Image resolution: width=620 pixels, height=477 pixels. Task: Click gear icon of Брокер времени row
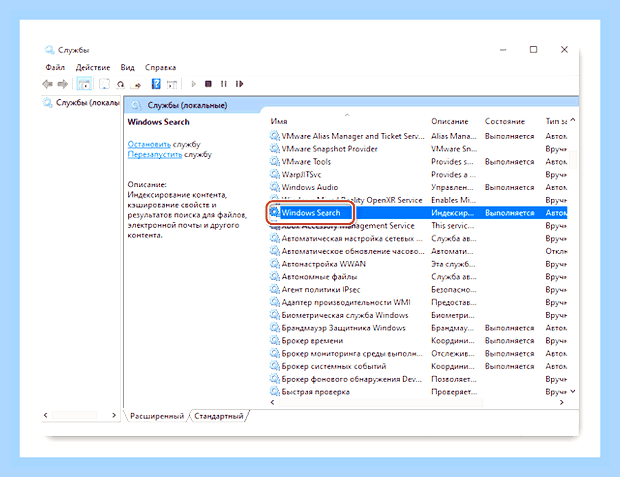[x=274, y=341]
